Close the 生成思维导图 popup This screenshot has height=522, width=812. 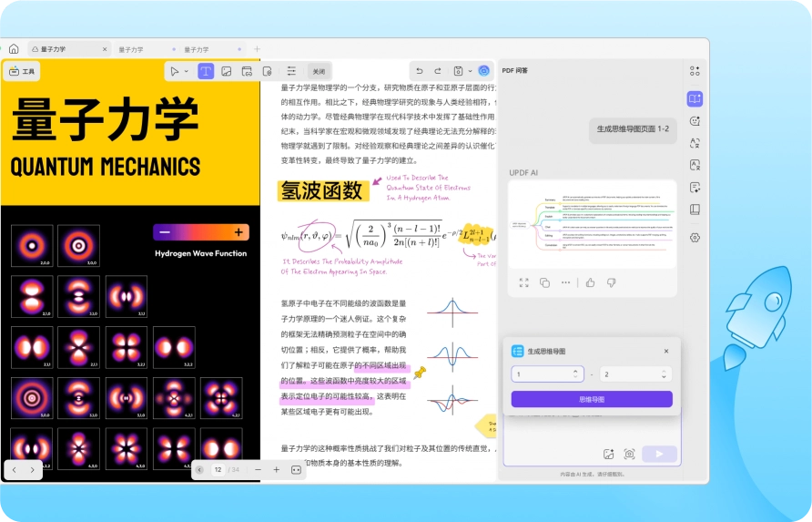pyautogui.click(x=666, y=351)
